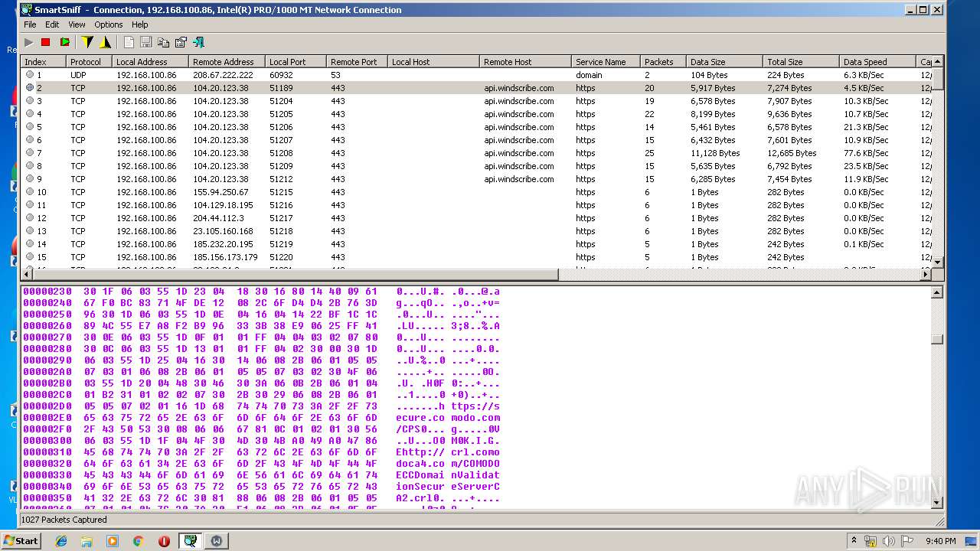Open display filter (yellow funnel pointing up)
The height and width of the screenshot is (551, 980).
pos(105,42)
